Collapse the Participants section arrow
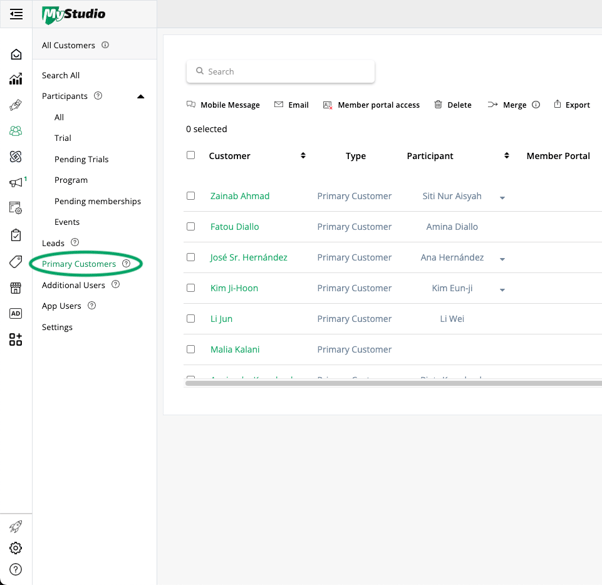Viewport: 602px width, 585px height. (x=140, y=97)
